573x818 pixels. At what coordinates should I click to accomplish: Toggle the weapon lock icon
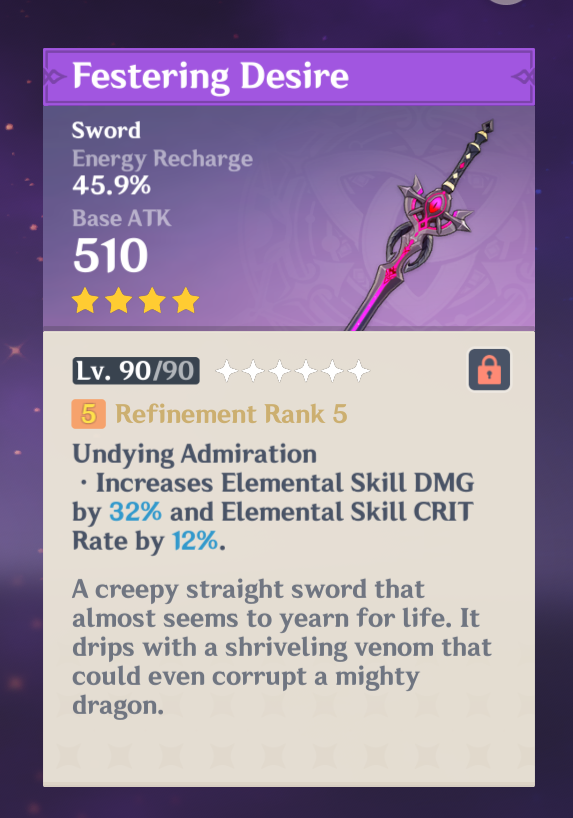489,370
